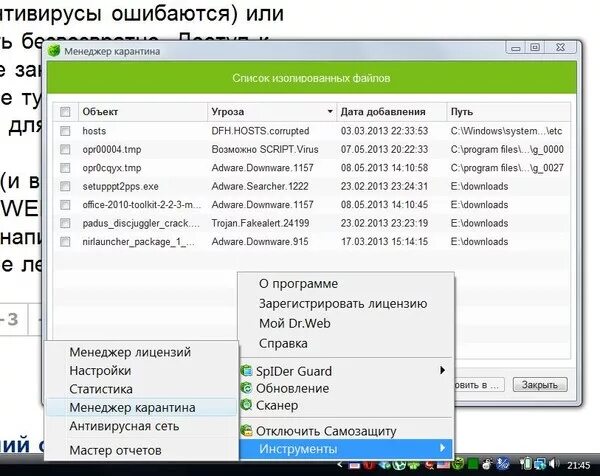Image resolution: width=600 pixels, height=476 pixels.
Task: Check the box for opr0cqyx.tmp
Action: pyautogui.click(x=65, y=168)
